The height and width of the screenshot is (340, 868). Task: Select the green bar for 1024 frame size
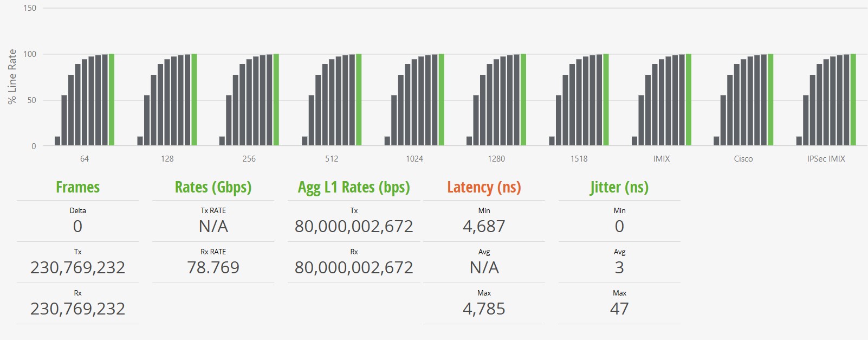coord(442,100)
